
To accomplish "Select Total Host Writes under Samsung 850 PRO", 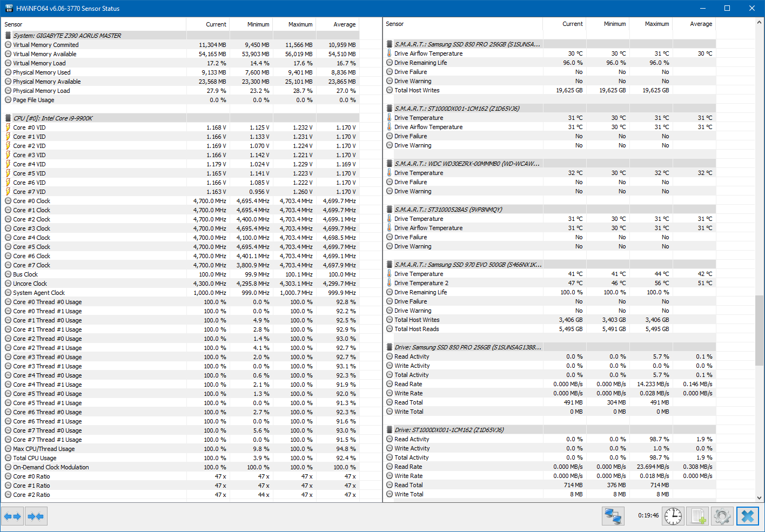I will [550, 90].
